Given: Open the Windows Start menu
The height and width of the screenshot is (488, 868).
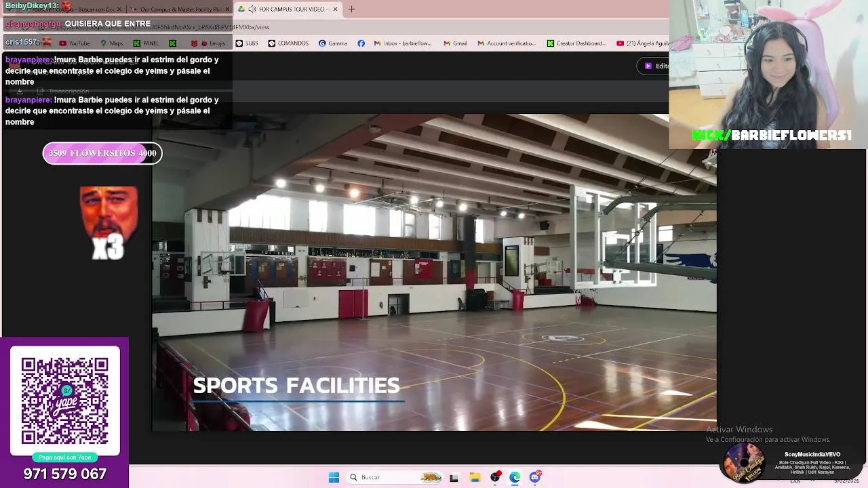Looking at the screenshot, I should [x=334, y=477].
